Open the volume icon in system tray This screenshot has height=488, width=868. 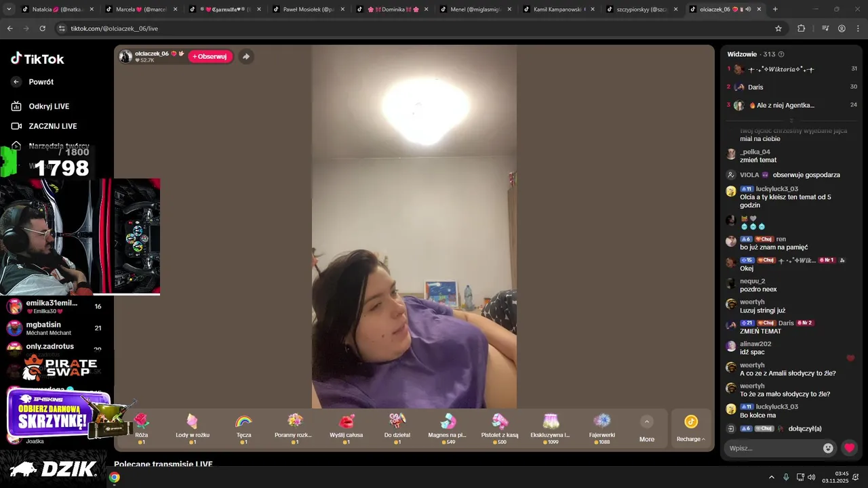(x=812, y=477)
